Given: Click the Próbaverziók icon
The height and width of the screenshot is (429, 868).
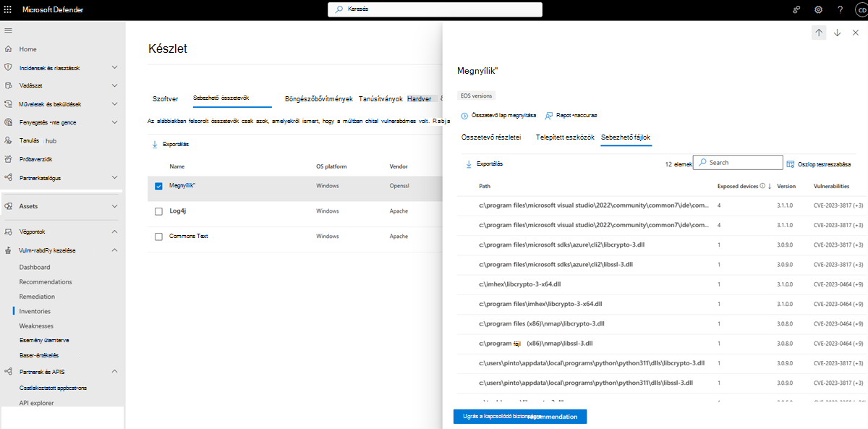Looking at the screenshot, I should [x=9, y=159].
